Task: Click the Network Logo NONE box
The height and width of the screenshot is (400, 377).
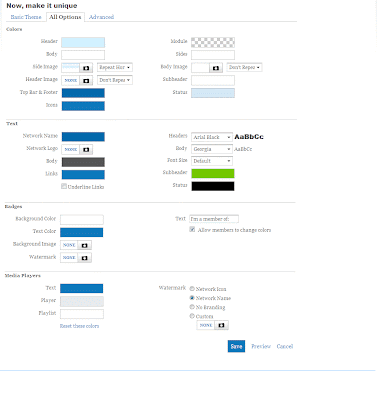Action: point(71,150)
